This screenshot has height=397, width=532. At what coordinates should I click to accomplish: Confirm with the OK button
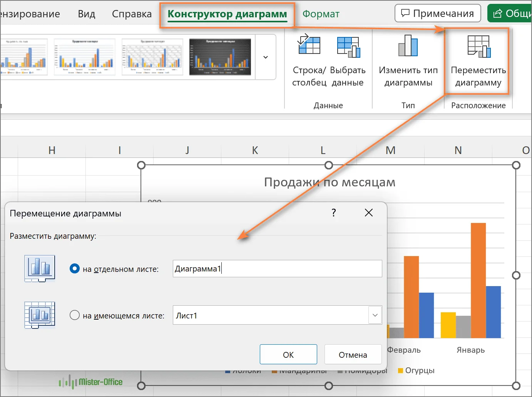(x=288, y=355)
